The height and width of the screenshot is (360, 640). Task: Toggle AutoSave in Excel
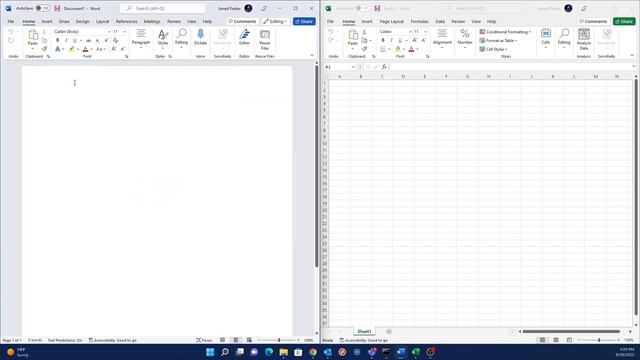pos(362,8)
